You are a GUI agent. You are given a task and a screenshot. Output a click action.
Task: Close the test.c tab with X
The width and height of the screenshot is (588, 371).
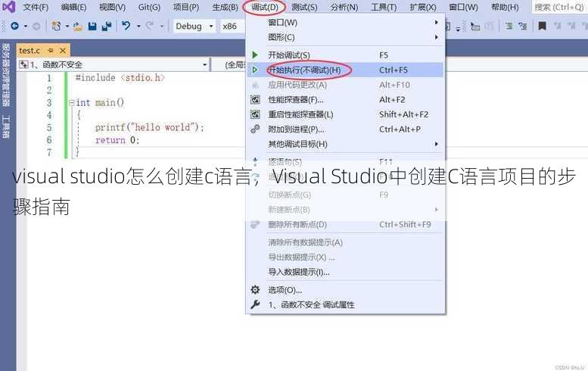pos(63,50)
